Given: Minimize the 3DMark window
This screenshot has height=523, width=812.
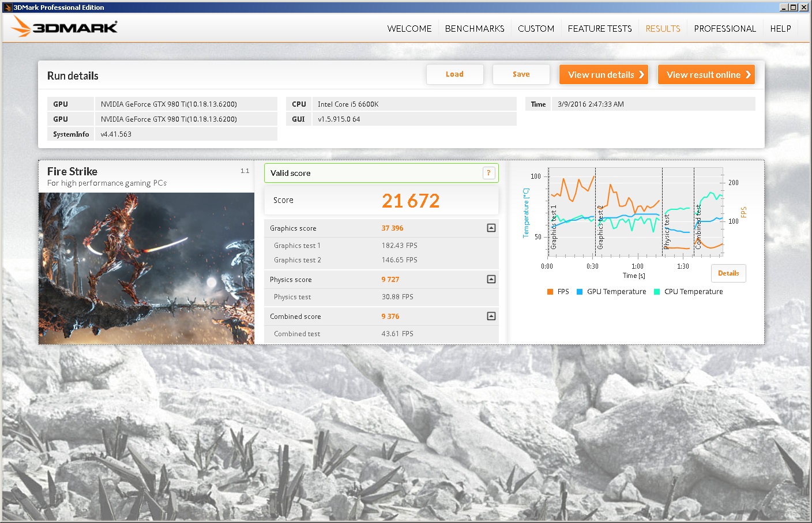Looking at the screenshot, I should point(784,7).
